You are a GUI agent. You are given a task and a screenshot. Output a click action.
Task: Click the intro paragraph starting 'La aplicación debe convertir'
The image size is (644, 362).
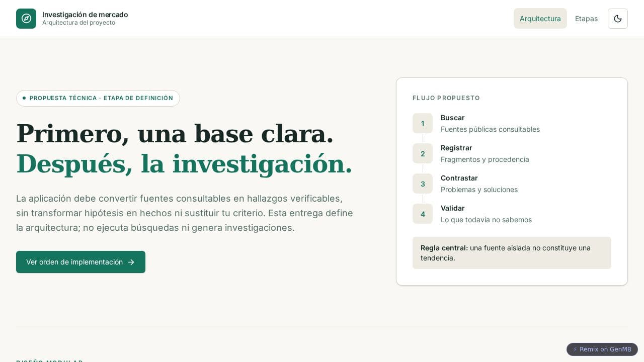(185, 213)
